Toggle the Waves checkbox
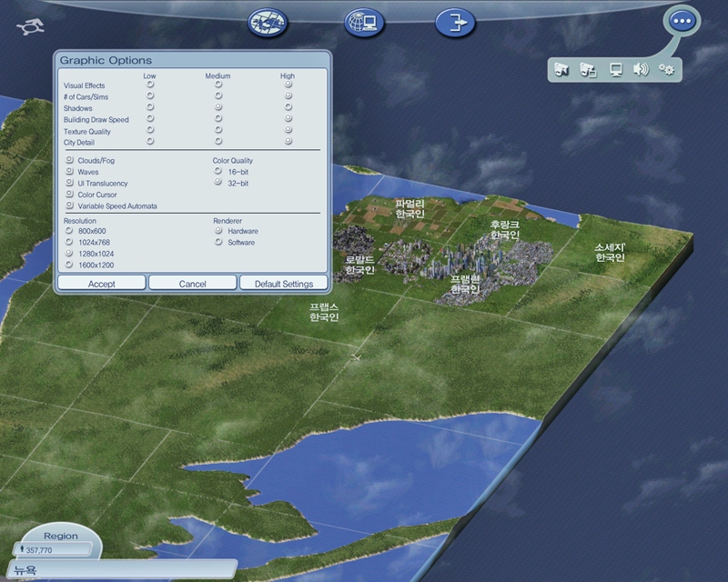The image size is (728, 582). click(69, 172)
